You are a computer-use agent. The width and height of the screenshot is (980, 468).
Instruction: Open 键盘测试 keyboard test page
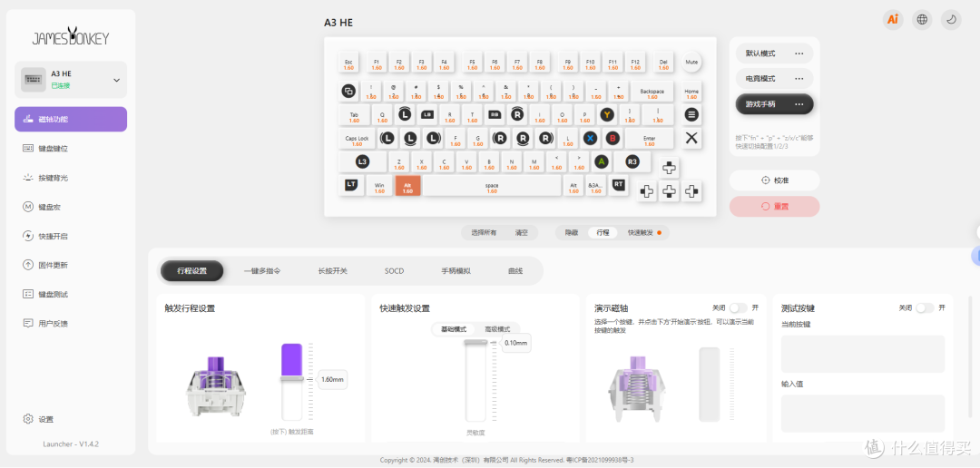tap(71, 294)
